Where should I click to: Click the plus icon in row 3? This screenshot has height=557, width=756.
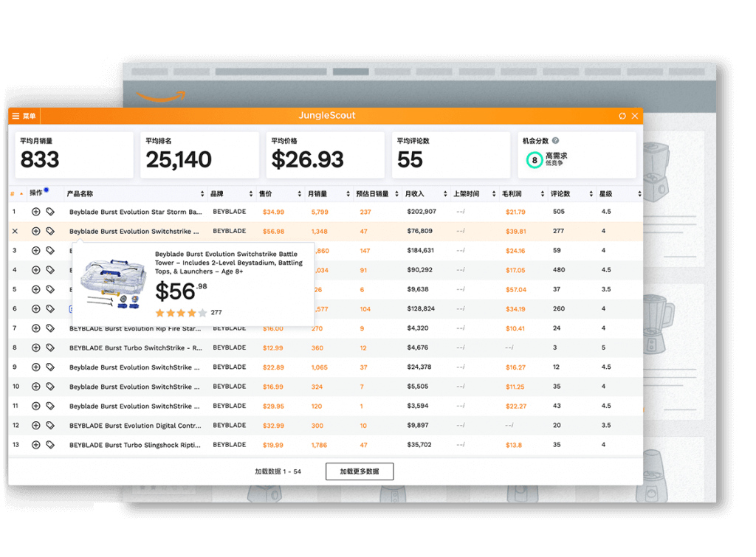point(35,251)
